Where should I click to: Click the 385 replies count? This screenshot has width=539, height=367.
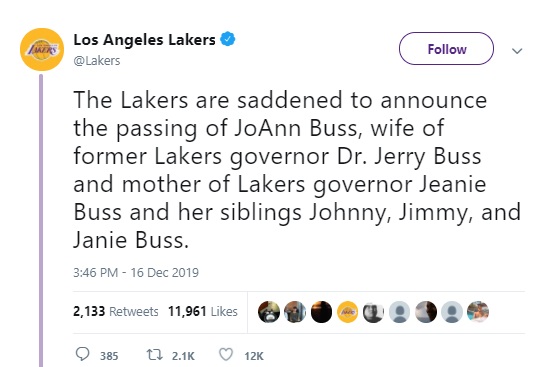pos(109,356)
